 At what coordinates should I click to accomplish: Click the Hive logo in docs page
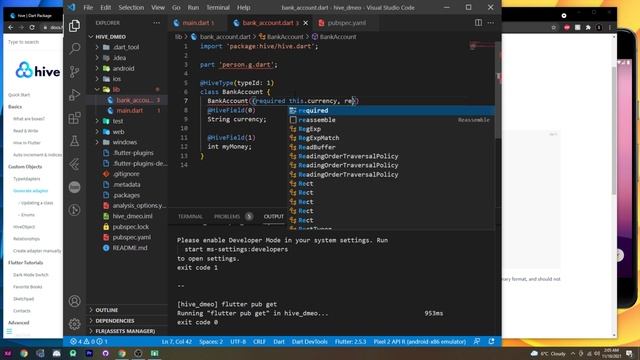[38, 70]
